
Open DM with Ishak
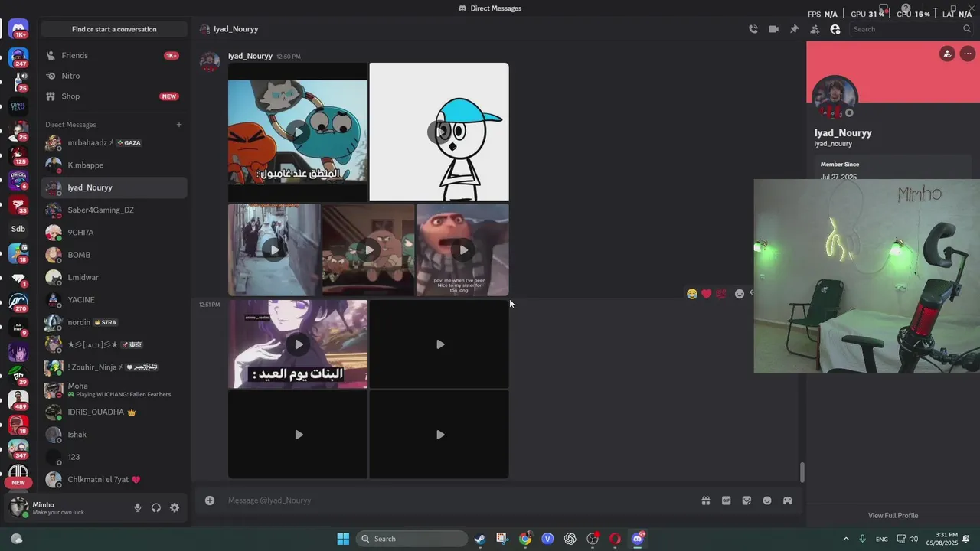pos(114,435)
